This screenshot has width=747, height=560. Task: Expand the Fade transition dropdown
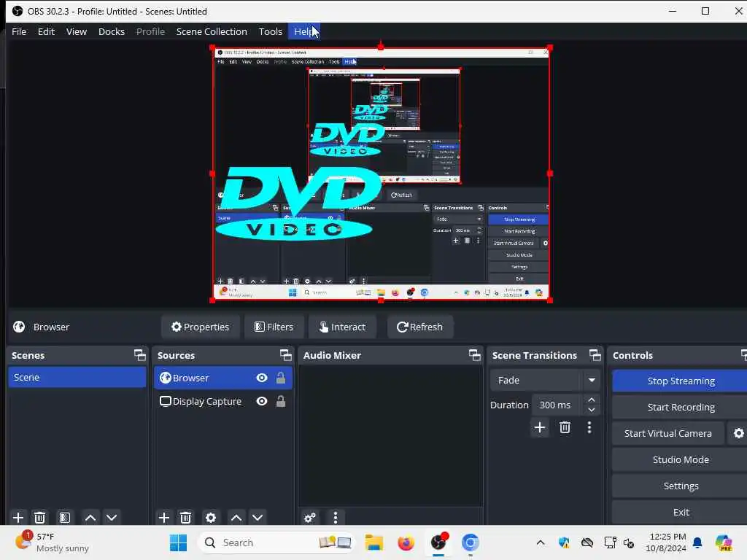coord(592,381)
